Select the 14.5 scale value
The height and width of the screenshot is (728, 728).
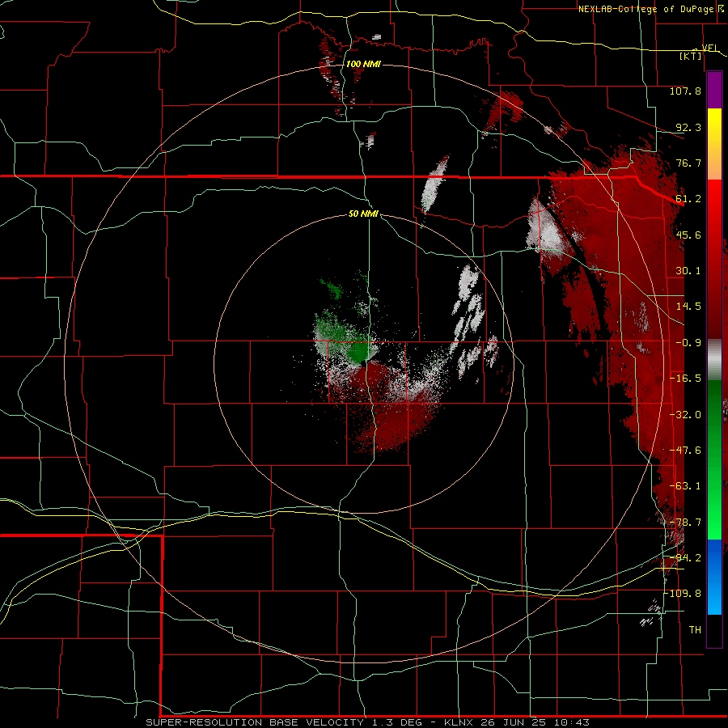pos(688,307)
